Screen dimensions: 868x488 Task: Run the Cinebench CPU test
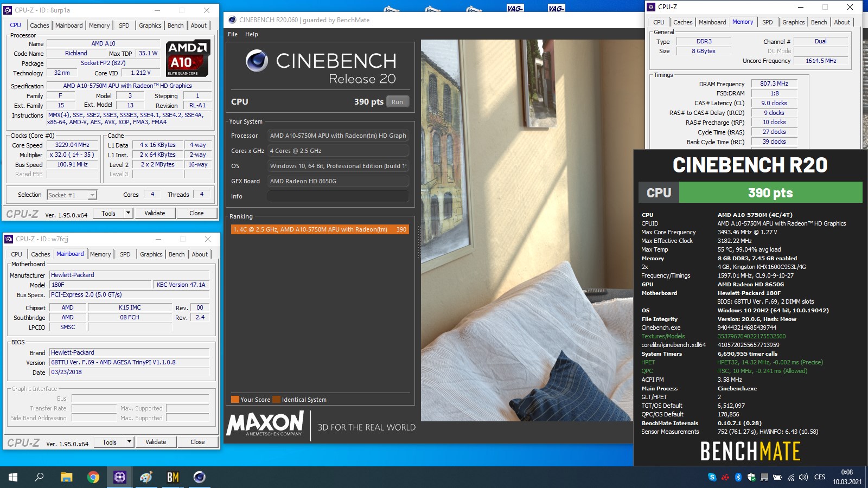(x=398, y=102)
